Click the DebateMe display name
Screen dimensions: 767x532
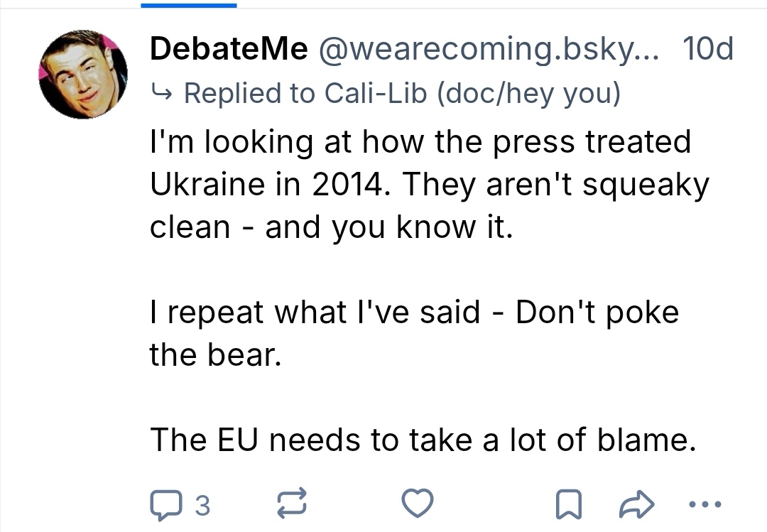click(229, 50)
